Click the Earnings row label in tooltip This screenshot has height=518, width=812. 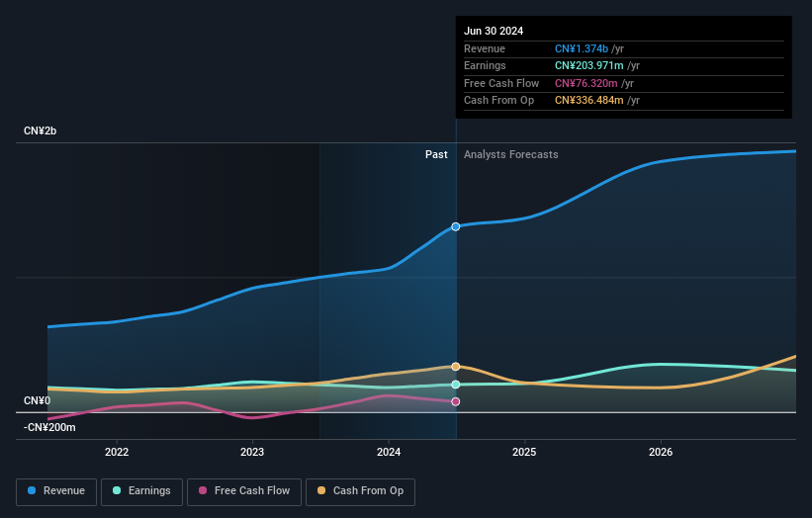click(x=485, y=65)
